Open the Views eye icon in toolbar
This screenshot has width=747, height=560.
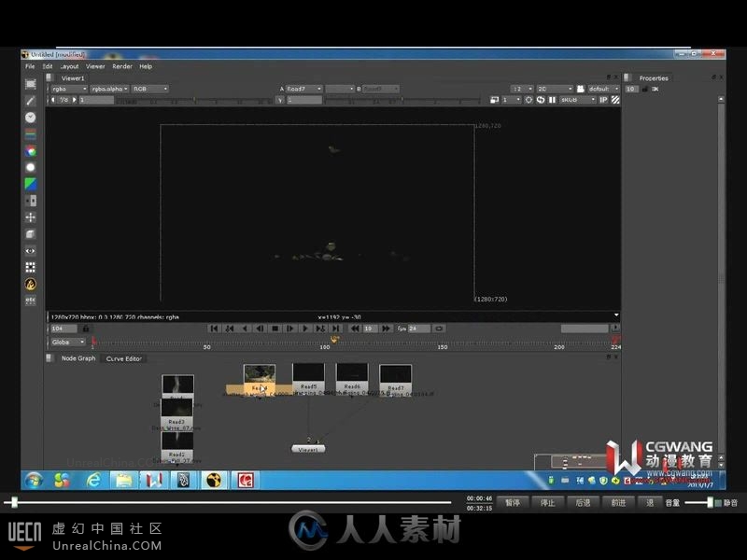(31, 250)
